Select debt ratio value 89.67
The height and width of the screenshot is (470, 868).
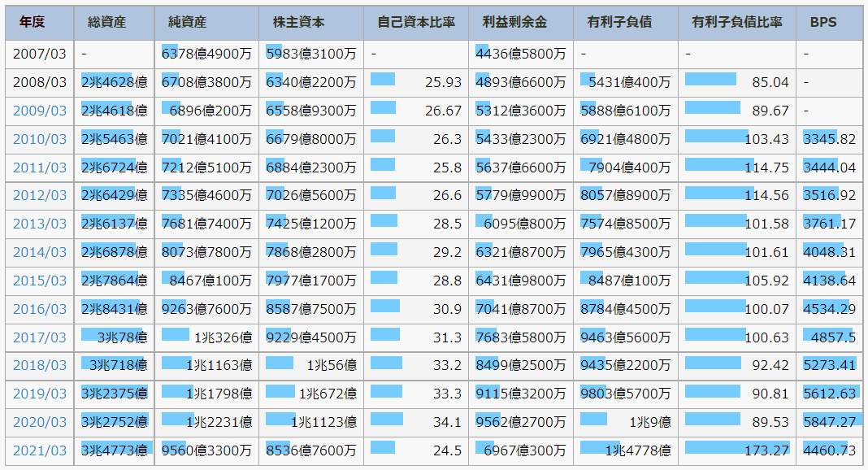pyautogui.click(x=770, y=111)
